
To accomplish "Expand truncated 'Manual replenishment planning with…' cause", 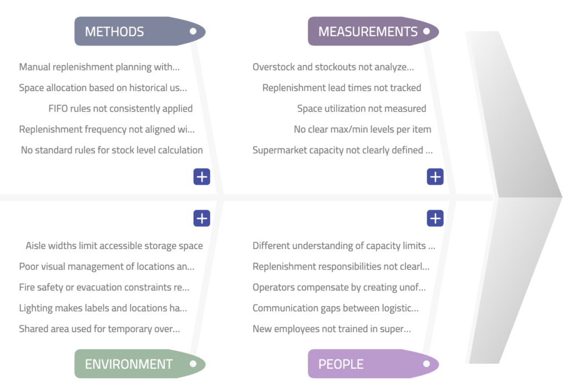I will pyautogui.click(x=99, y=67).
